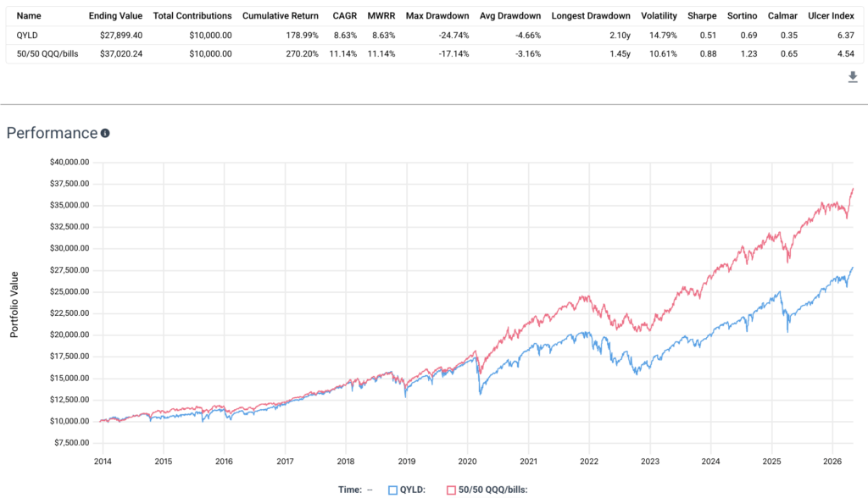868x498 pixels.
Task: Select the 50/50 QQQ/bills row name
Action: click(47, 54)
